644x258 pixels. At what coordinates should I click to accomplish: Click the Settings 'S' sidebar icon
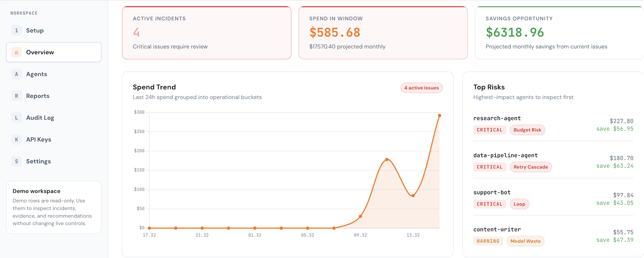(x=17, y=161)
